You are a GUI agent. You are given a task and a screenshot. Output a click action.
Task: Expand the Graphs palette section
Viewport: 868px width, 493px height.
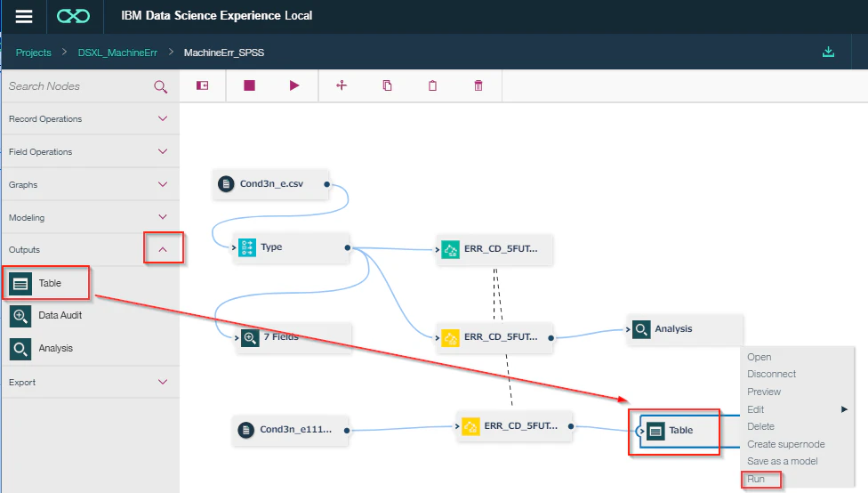163,184
